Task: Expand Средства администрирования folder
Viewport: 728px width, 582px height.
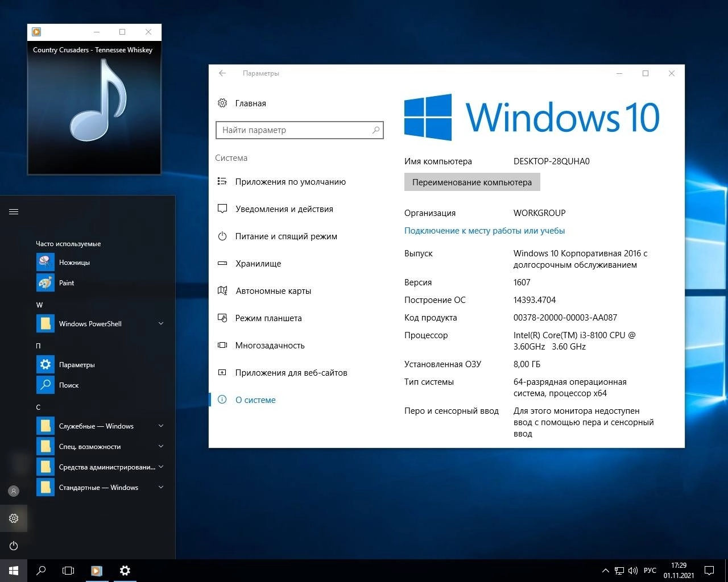Action: pyautogui.click(x=161, y=467)
